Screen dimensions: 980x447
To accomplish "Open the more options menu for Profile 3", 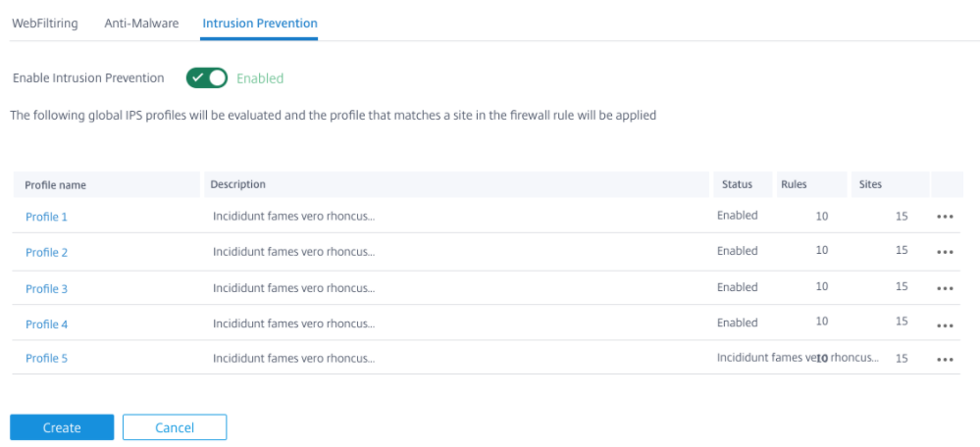I will [945, 288].
